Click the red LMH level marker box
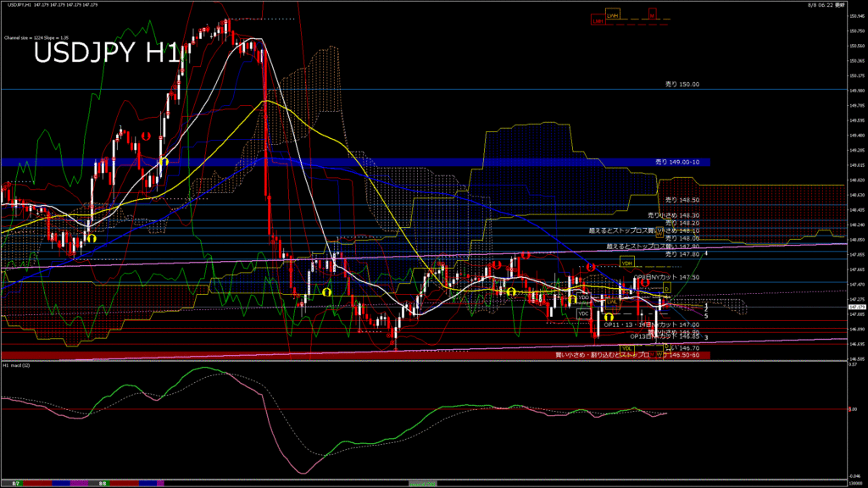This screenshot has width=868, height=488. coord(598,21)
